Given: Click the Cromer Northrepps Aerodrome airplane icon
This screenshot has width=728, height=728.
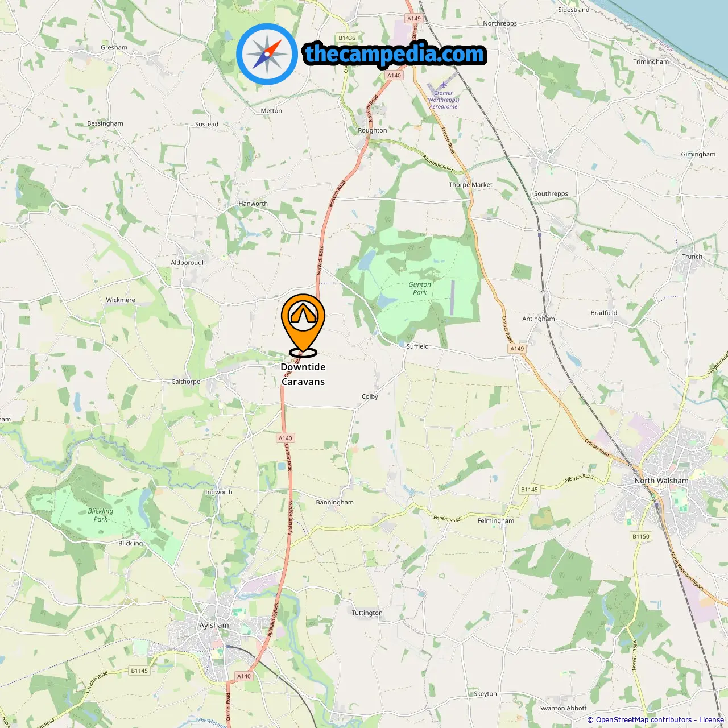Looking at the screenshot, I should point(443,85).
